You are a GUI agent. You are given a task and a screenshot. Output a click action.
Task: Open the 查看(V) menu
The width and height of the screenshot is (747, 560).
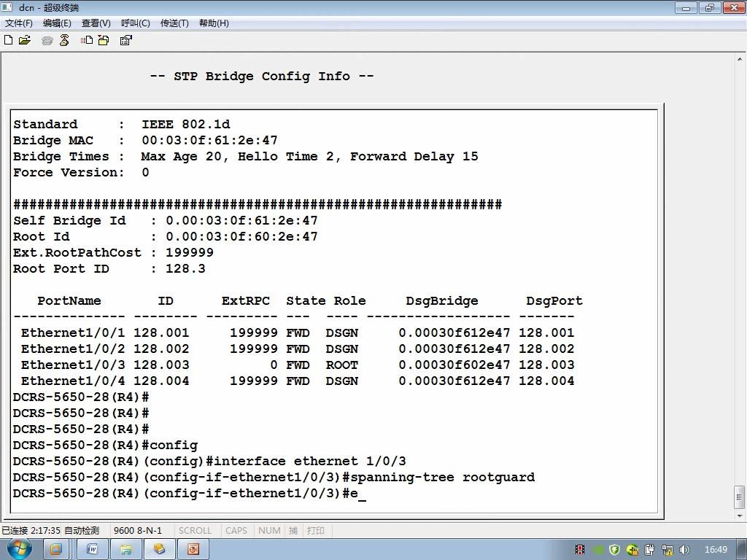coord(96,23)
